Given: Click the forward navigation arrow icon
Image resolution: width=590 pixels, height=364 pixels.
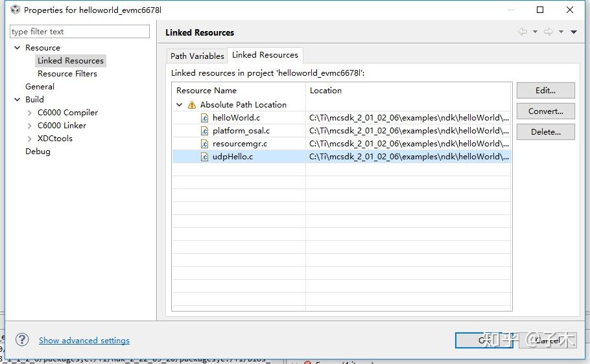Looking at the screenshot, I should (548, 32).
